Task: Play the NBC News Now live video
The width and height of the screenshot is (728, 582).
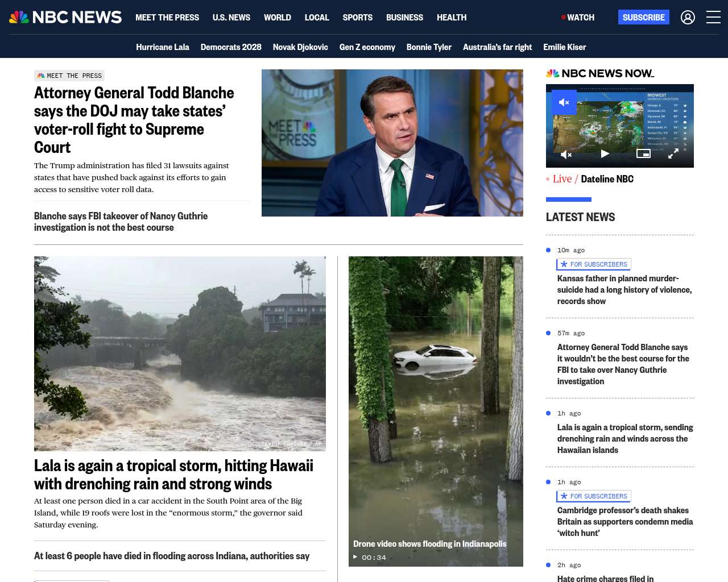Action: coord(605,153)
